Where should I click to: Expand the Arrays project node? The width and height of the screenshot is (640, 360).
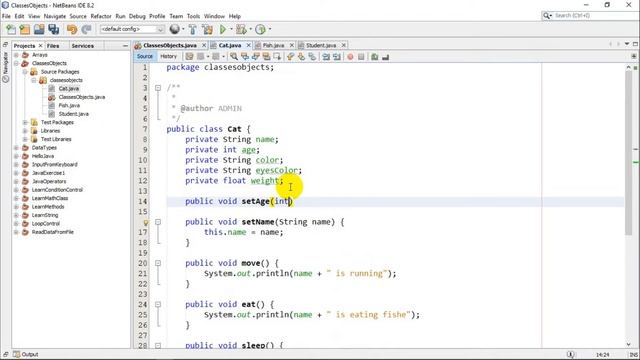tap(16, 55)
